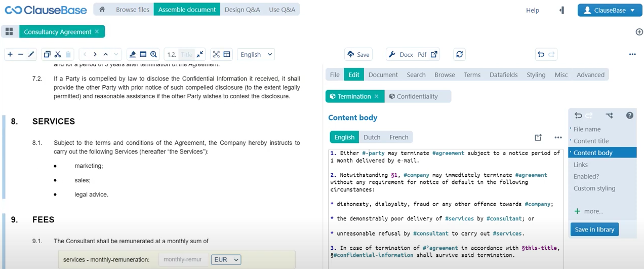Switch content language to French
Screen dimensions: 644x269
(x=398, y=137)
